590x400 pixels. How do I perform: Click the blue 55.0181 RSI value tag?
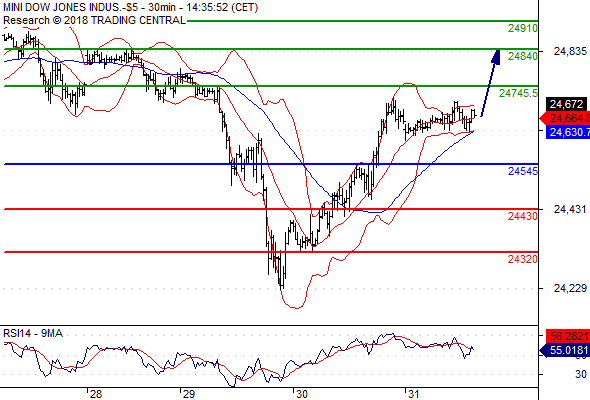(x=565, y=350)
